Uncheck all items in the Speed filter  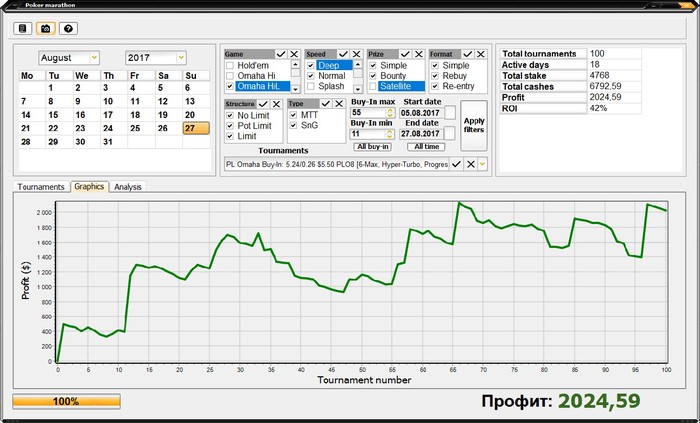[356, 54]
